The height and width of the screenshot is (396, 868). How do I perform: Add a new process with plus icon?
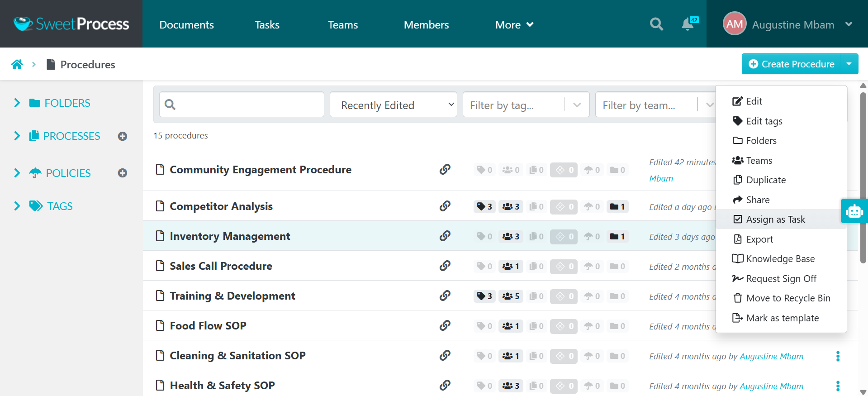[123, 136]
